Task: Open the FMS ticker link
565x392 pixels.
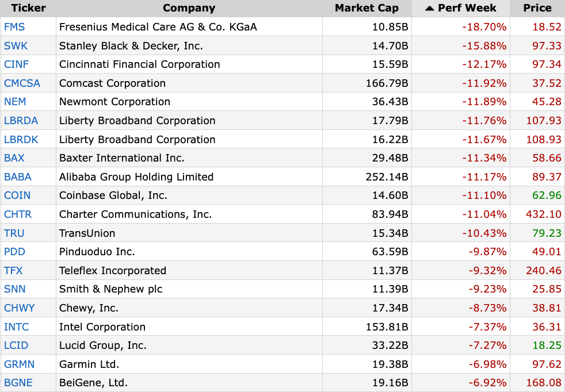Action: (x=14, y=27)
